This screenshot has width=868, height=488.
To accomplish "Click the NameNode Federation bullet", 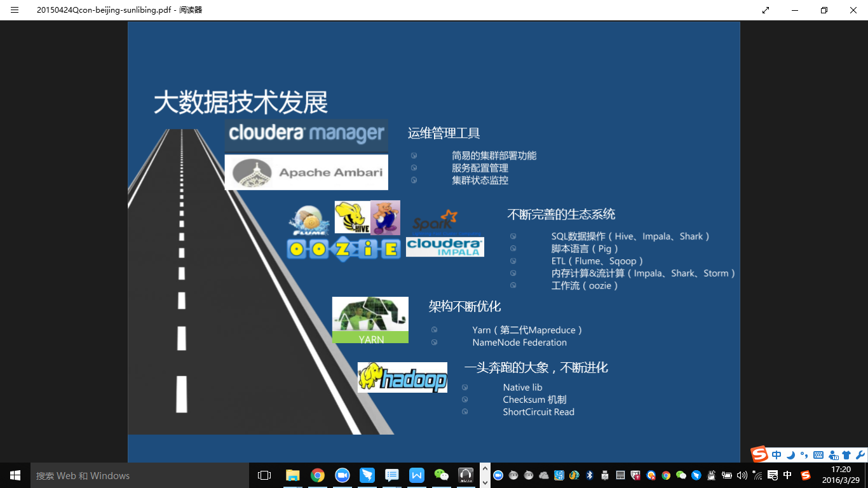I will [520, 342].
